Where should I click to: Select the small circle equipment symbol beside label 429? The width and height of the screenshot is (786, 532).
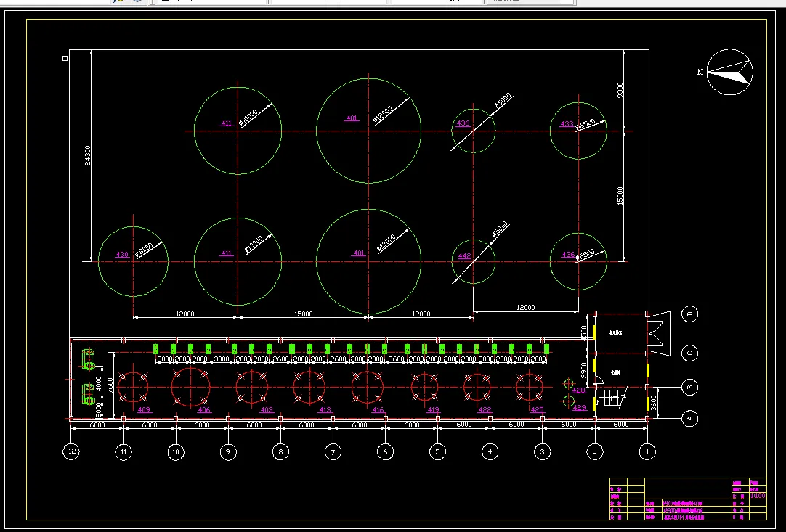point(569,401)
